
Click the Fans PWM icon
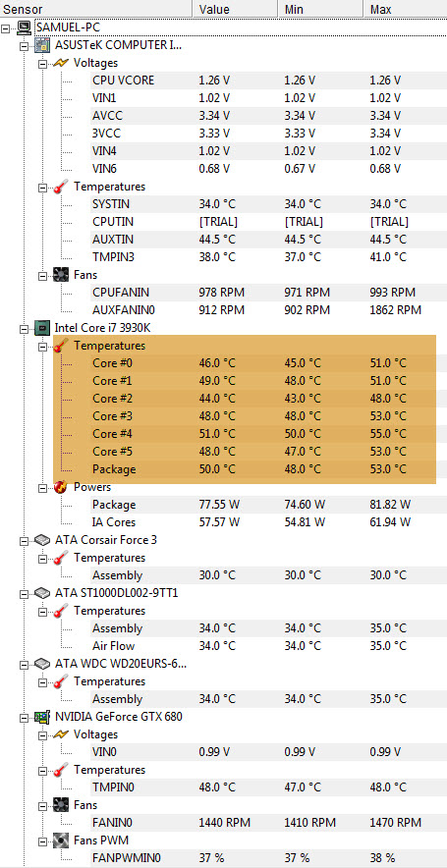click(x=60, y=841)
